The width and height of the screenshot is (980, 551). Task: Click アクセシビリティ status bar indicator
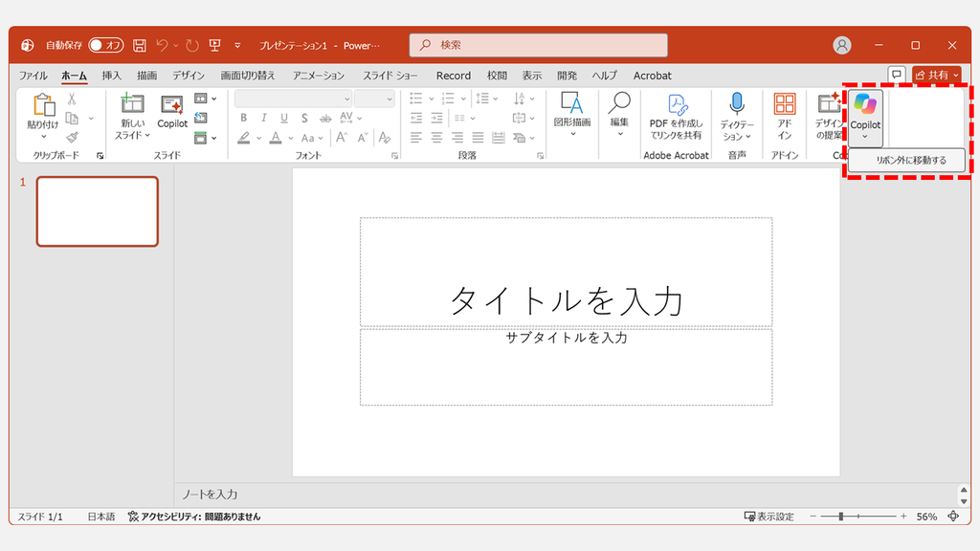click(194, 517)
